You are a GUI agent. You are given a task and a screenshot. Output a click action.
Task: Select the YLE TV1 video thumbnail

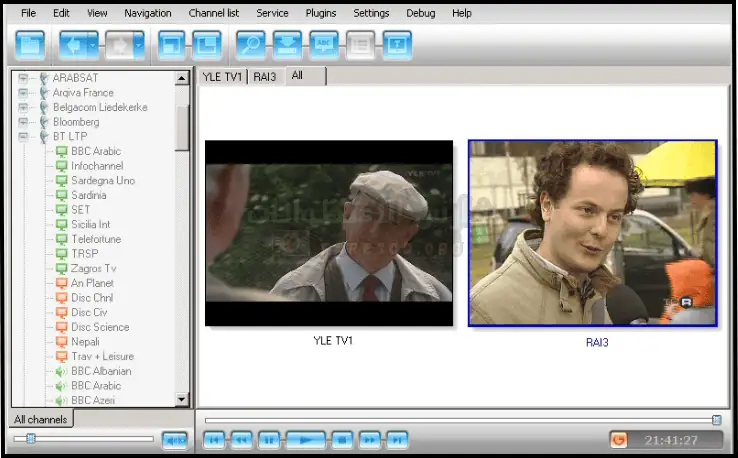tap(329, 233)
